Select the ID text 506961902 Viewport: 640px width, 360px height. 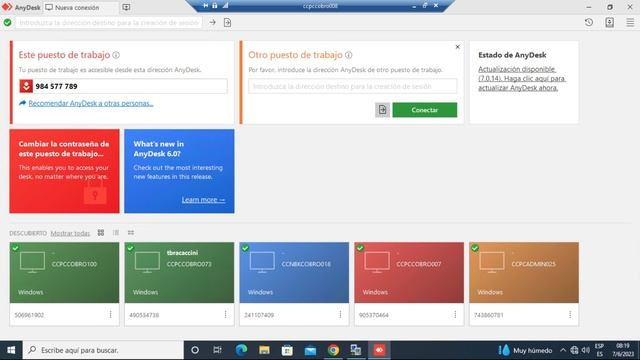(x=29, y=315)
